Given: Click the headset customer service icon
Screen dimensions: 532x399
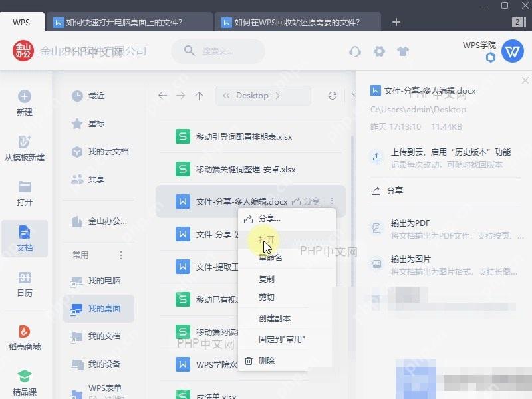Looking at the screenshot, I should pos(355,52).
